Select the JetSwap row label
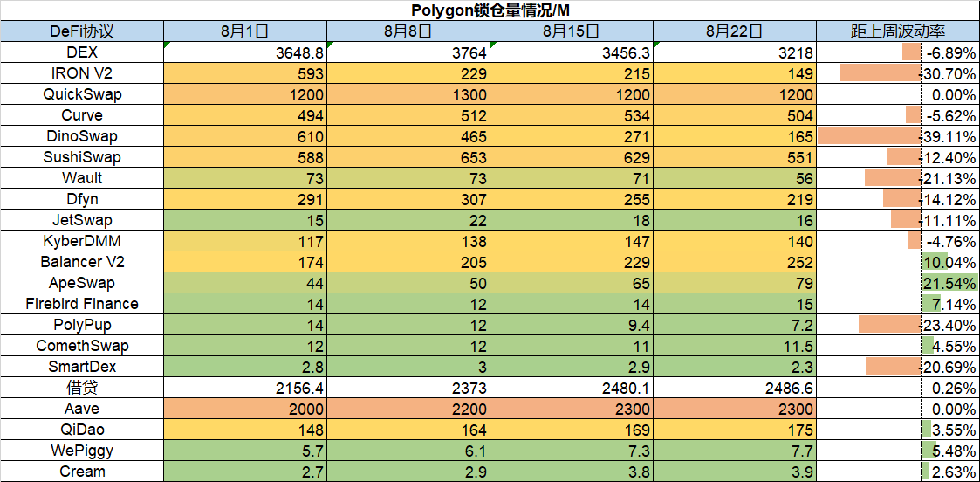The width and height of the screenshot is (980, 482). (x=82, y=220)
